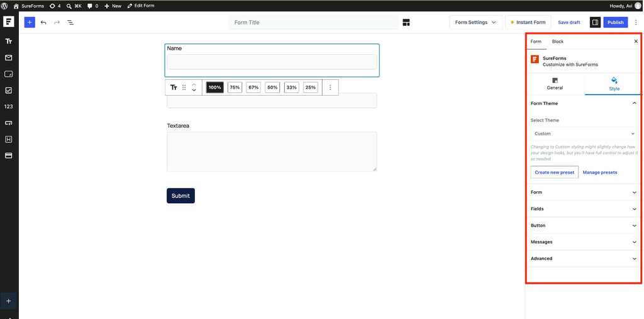
Task: Click the Name field label
Action: 174,48
